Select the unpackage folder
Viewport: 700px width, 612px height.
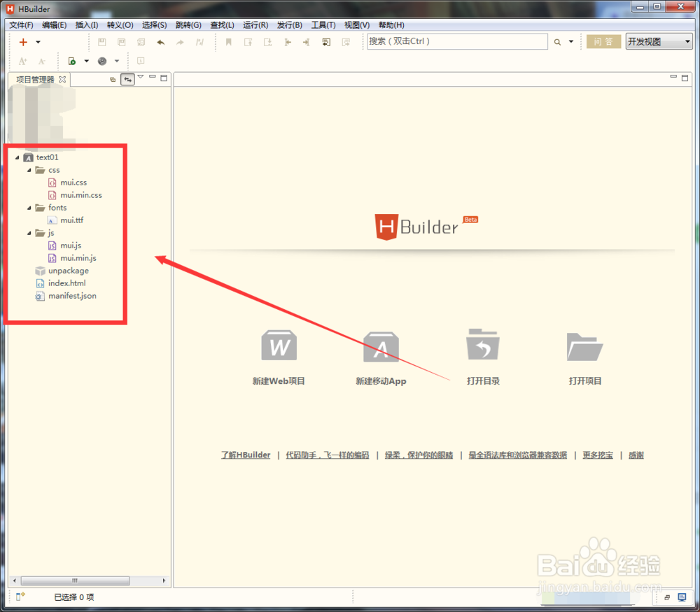tap(69, 271)
